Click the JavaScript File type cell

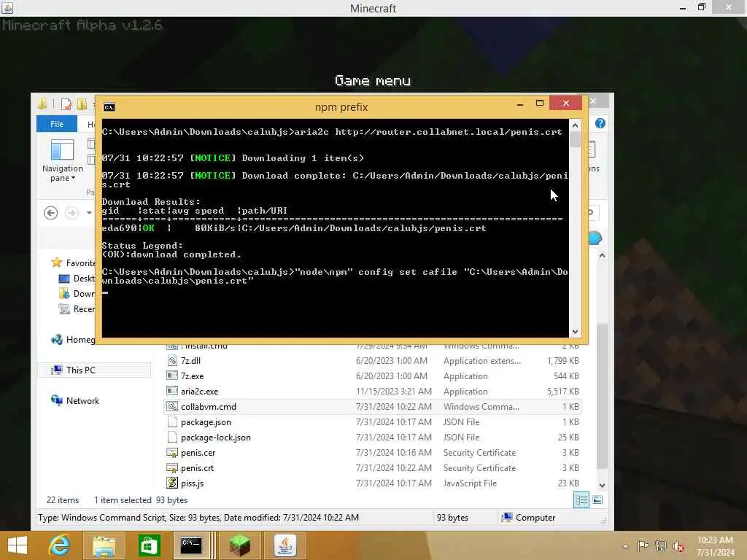470,483
